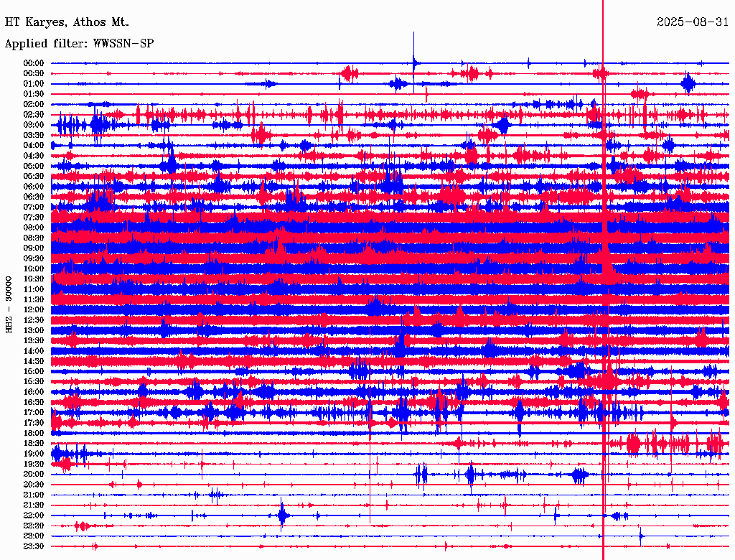Click the HHZ - 30000 axis label

click(x=9, y=304)
